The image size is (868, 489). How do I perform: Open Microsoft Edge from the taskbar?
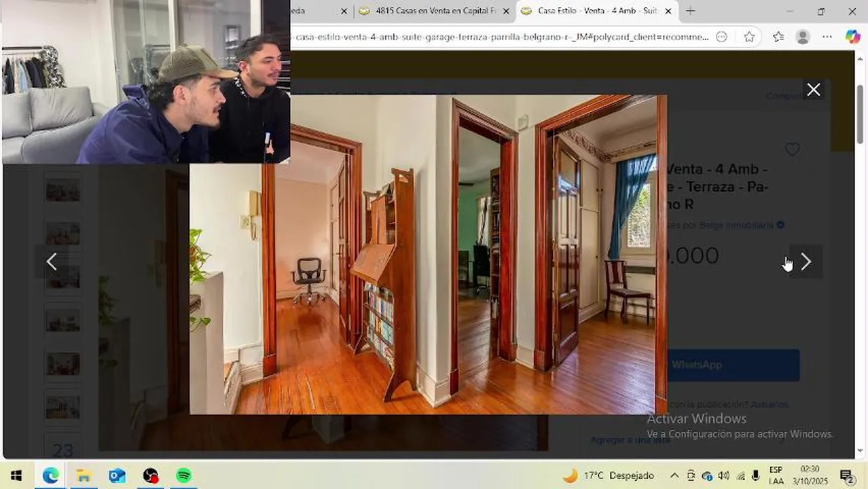pyautogui.click(x=50, y=475)
